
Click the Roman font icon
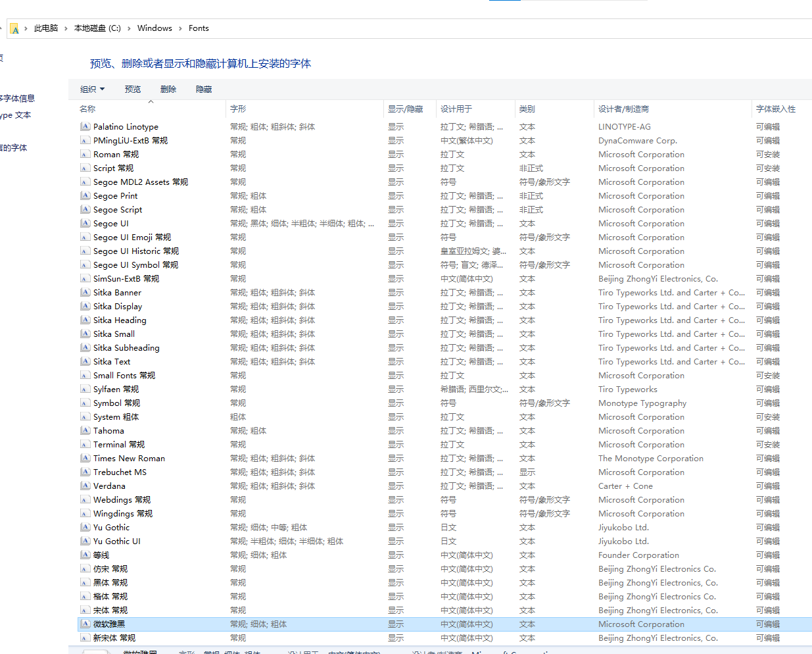(x=85, y=154)
